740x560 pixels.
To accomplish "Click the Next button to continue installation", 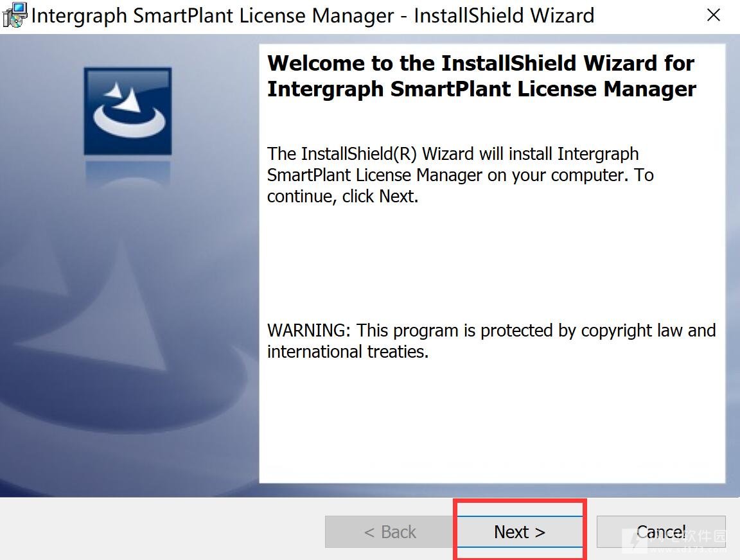I will click(520, 532).
